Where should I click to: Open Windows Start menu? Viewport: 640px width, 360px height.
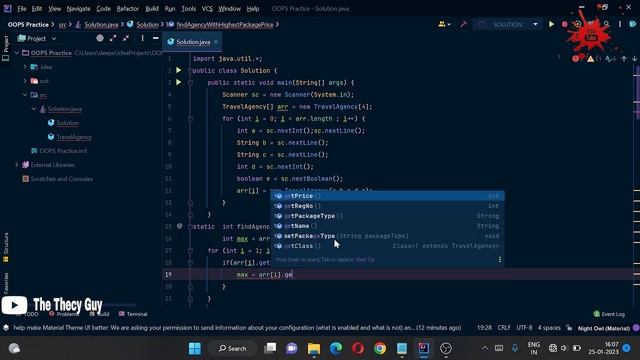point(195,348)
